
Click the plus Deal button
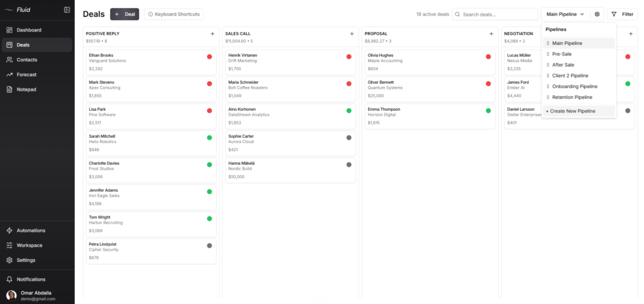point(125,14)
